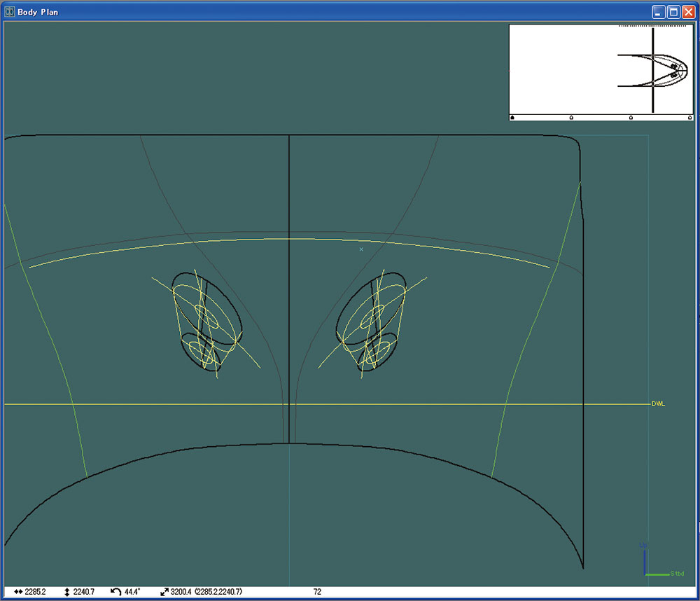Click the hull plan outline in the inset view
Image resolution: width=700 pixels, height=601 pixels.
(x=652, y=71)
